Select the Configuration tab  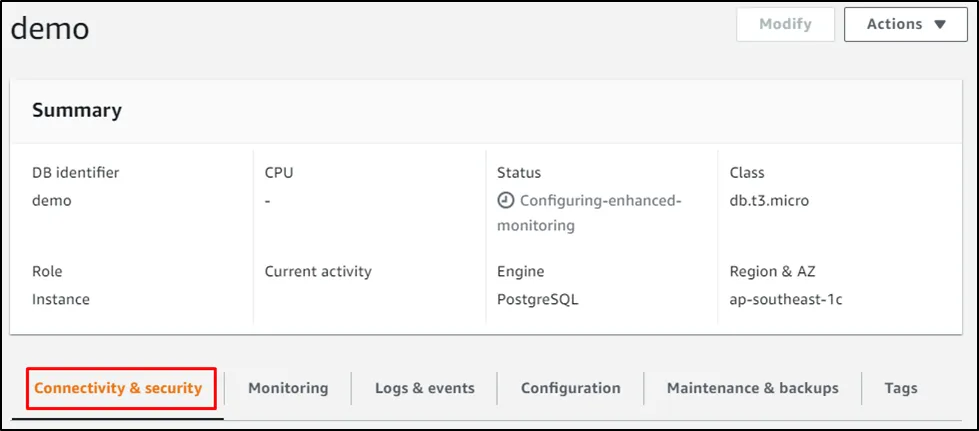click(x=570, y=388)
